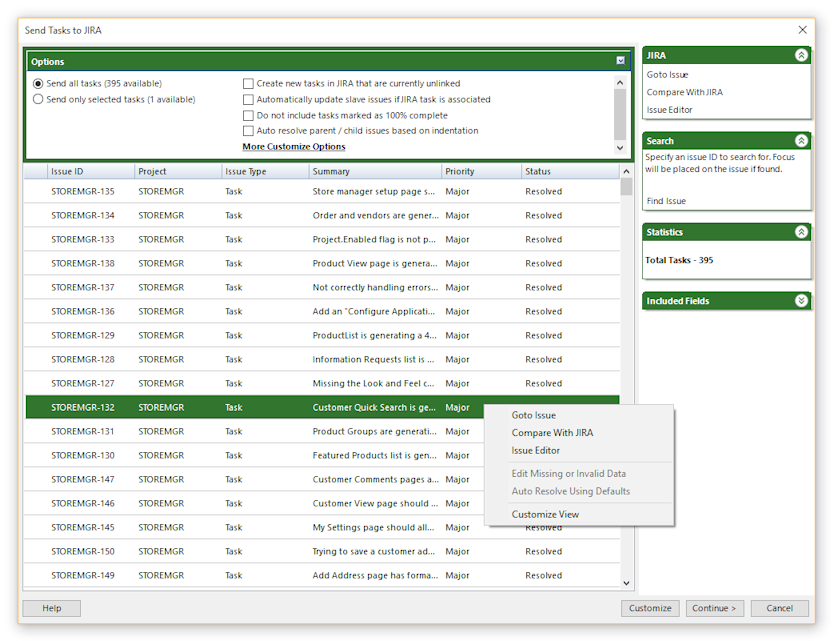Click Compare With JIRA in side panel

click(684, 92)
